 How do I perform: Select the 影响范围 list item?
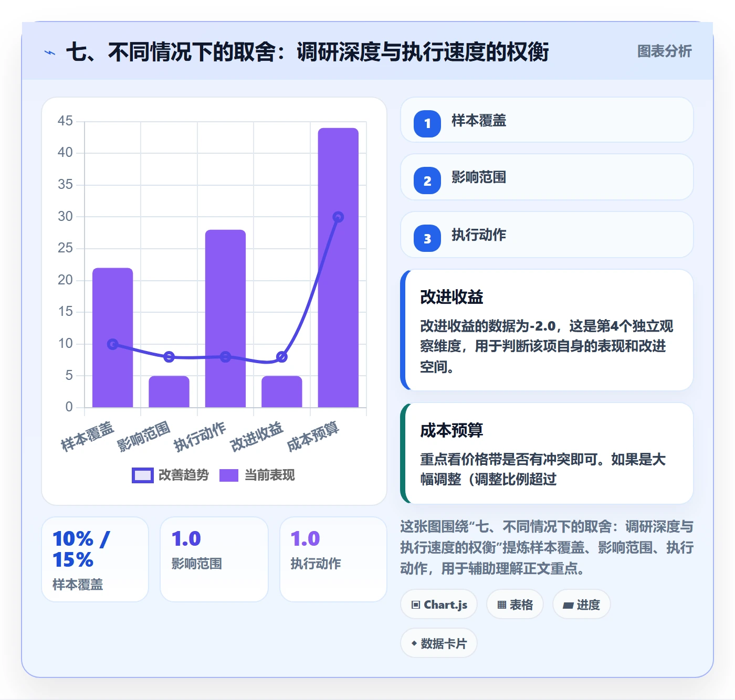[x=547, y=177]
